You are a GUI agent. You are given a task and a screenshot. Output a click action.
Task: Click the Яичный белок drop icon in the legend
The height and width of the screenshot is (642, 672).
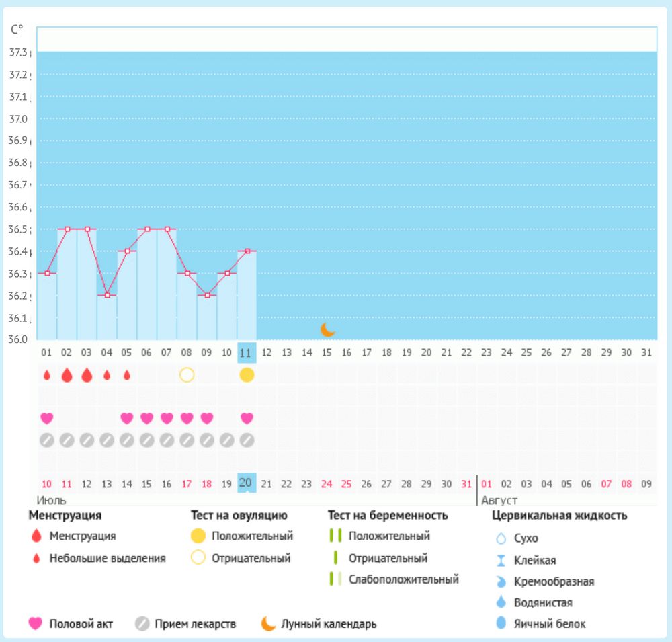click(500, 624)
